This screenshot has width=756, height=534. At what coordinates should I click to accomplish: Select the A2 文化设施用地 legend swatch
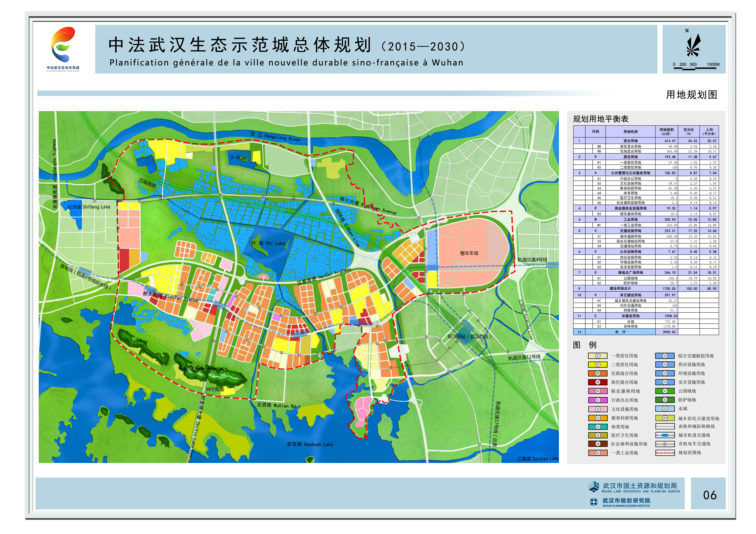click(598, 409)
